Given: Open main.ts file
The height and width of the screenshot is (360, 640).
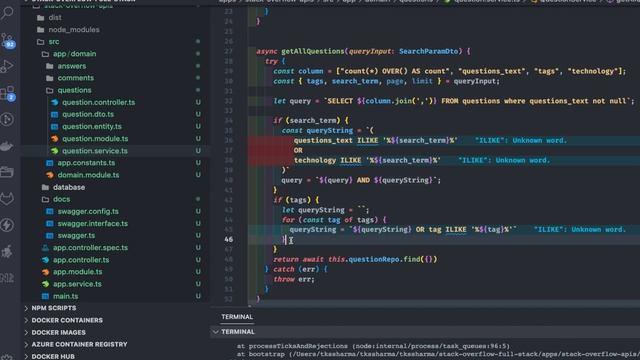Looking at the screenshot, I should point(65,296).
